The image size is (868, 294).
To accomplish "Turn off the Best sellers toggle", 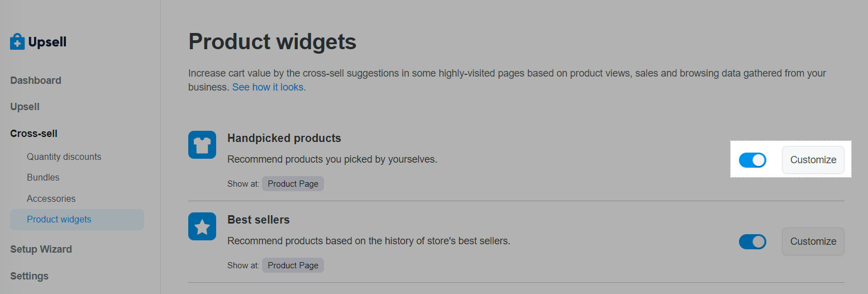I will [x=752, y=241].
